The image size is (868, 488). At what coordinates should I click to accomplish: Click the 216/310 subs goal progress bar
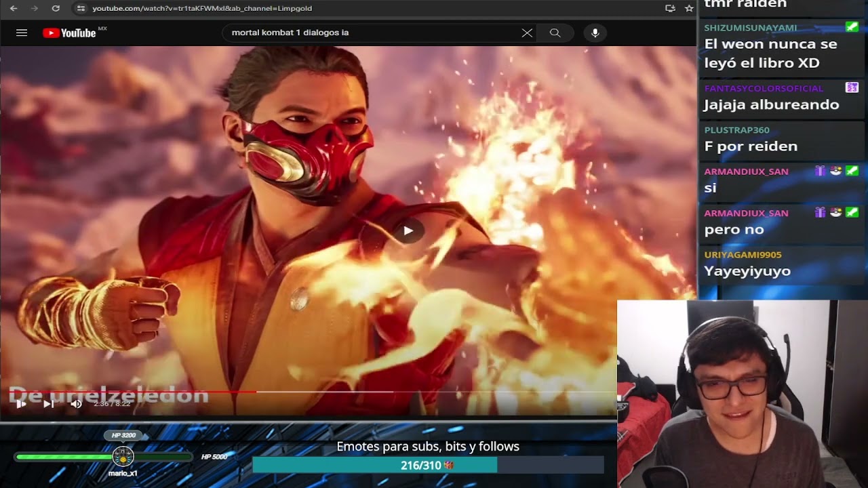coord(428,465)
